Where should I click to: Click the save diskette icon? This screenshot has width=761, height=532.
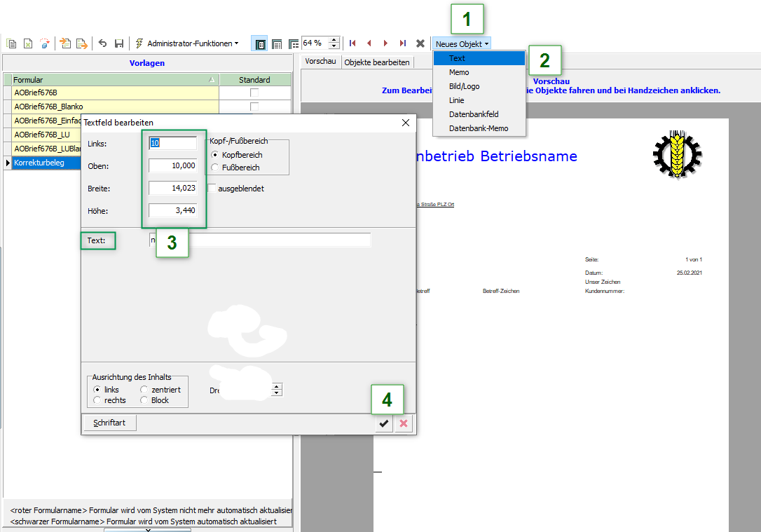pyautogui.click(x=119, y=43)
